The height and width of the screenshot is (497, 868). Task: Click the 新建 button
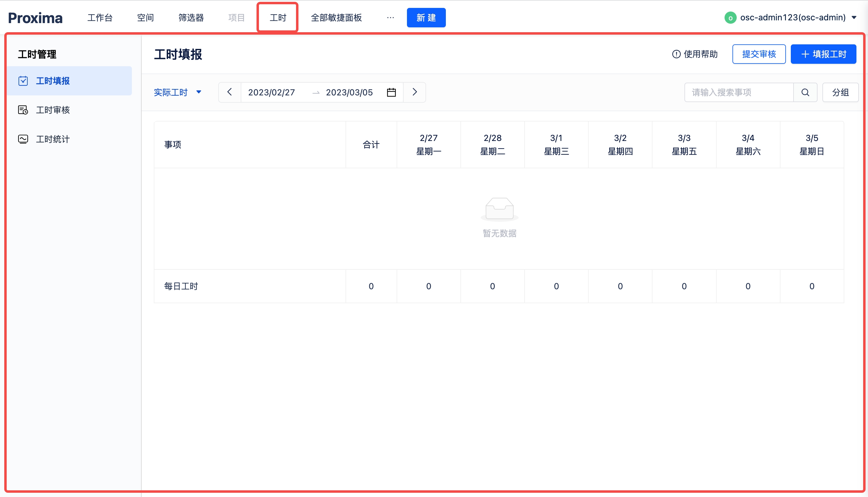[x=426, y=17]
